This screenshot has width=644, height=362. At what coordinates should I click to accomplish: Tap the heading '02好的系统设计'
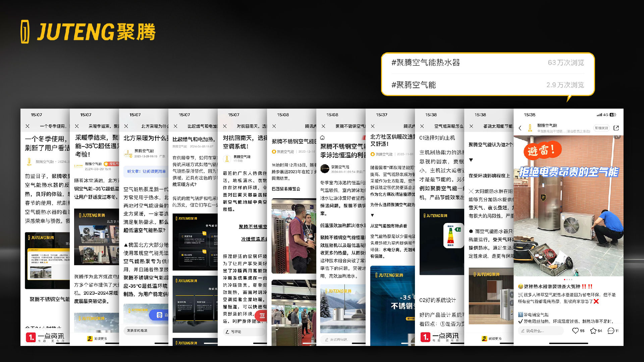438,300
